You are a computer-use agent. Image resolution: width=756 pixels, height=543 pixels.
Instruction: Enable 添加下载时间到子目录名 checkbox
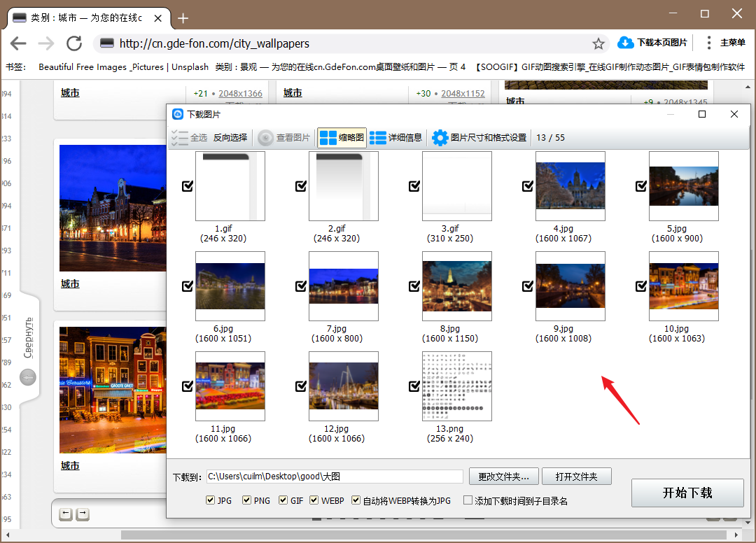coord(468,500)
